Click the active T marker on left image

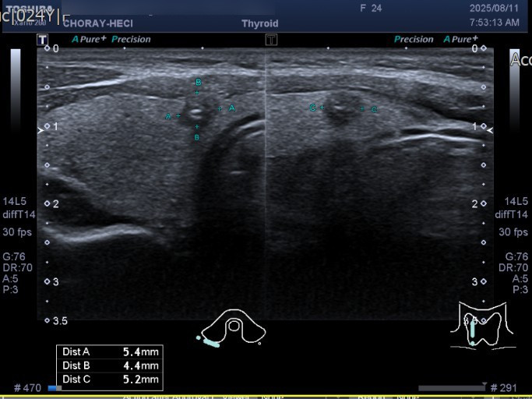tap(43, 39)
